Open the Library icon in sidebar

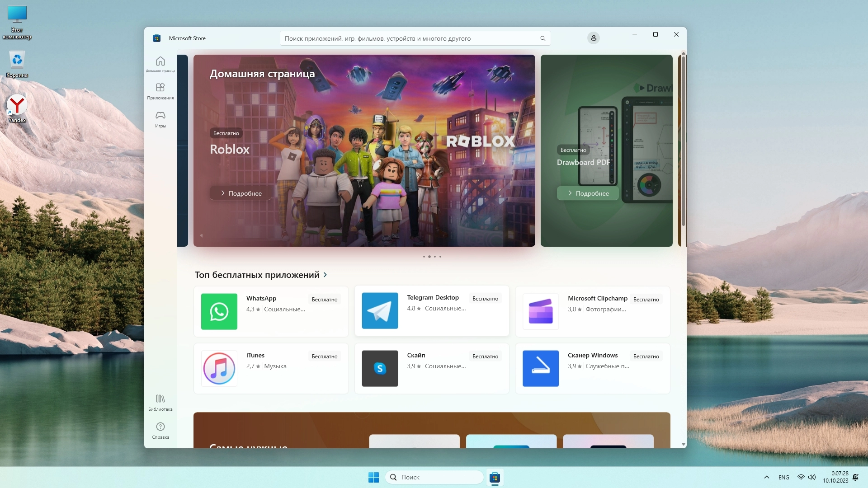pyautogui.click(x=160, y=399)
